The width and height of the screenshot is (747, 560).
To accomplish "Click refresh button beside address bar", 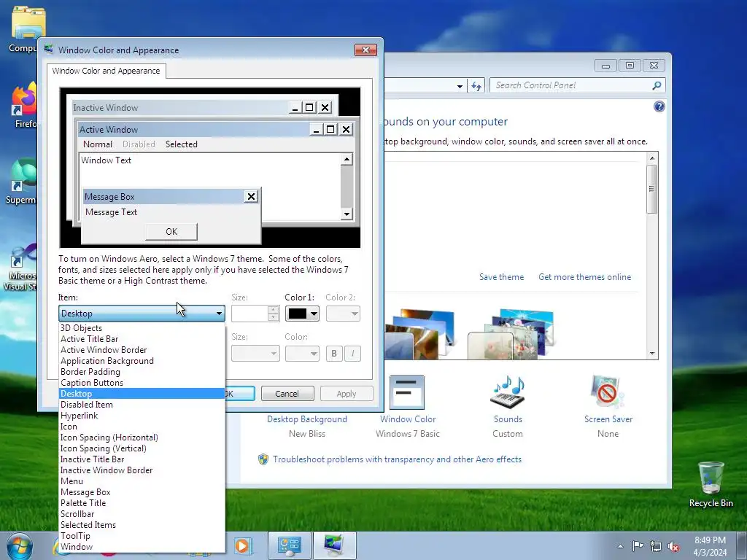I will tap(476, 86).
